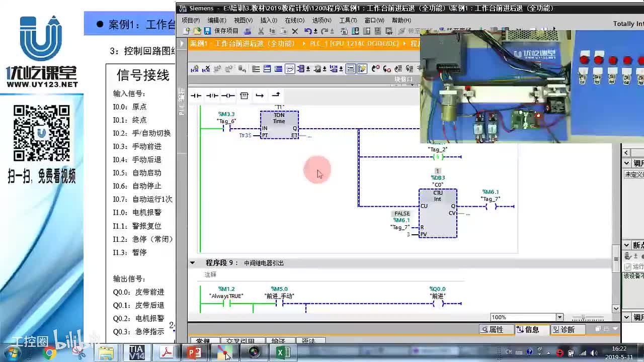
Task: Collapse 程序段 9 network
Action: click(192, 263)
